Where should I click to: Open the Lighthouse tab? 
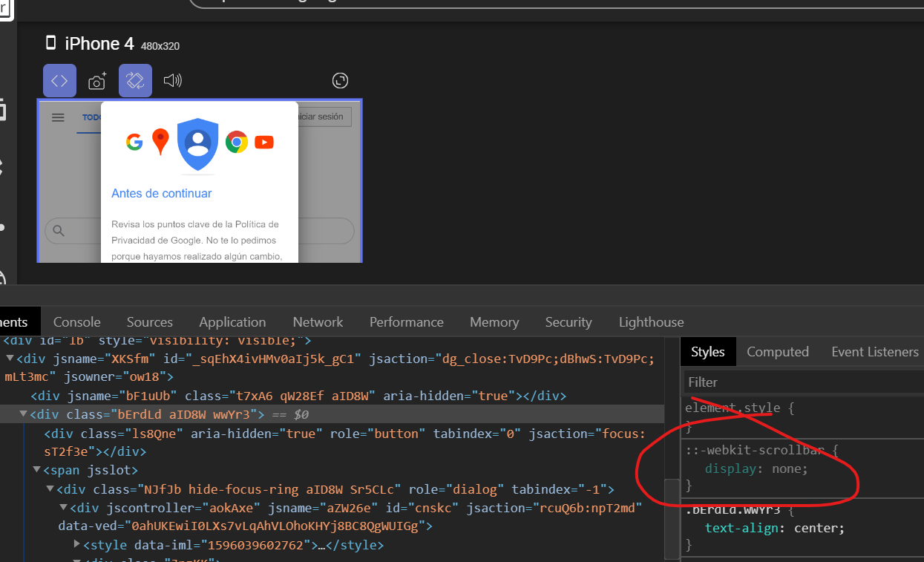click(652, 322)
